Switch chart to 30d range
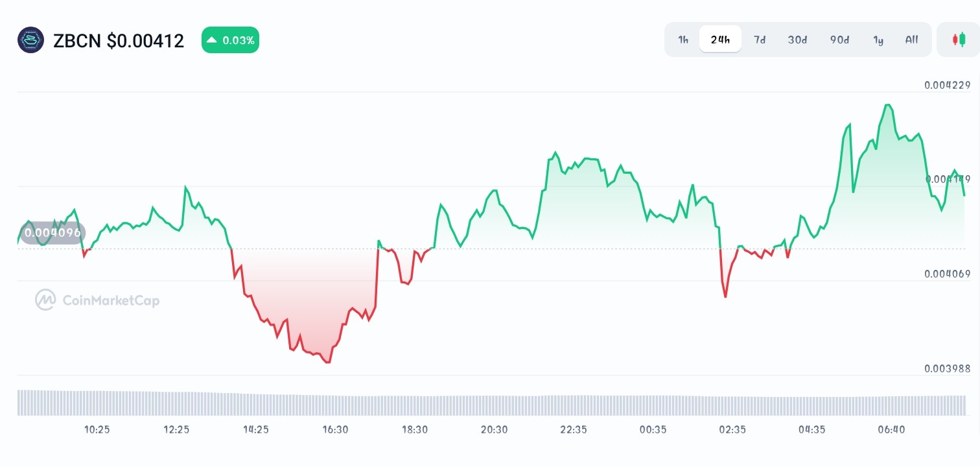 [x=797, y=40]
